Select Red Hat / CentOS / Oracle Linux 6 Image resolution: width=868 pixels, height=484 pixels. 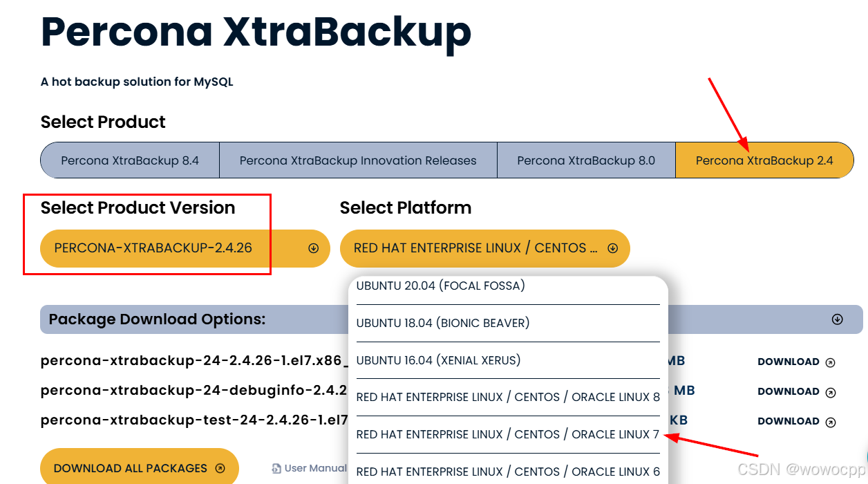508,472
